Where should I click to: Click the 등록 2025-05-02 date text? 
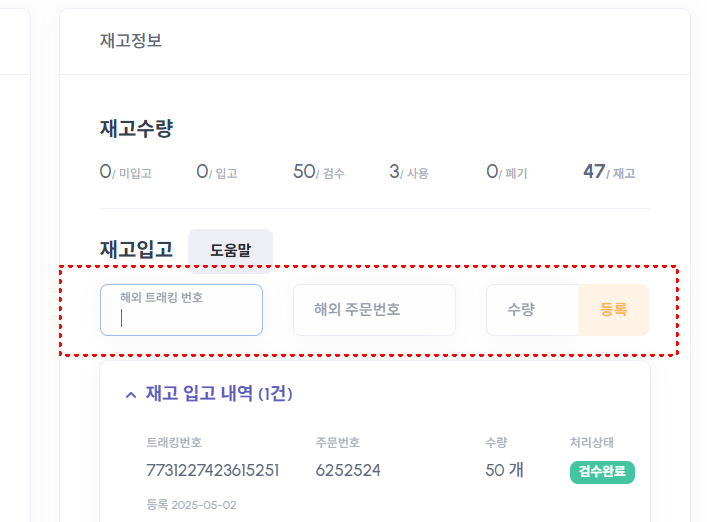click(x=191, y=505)
